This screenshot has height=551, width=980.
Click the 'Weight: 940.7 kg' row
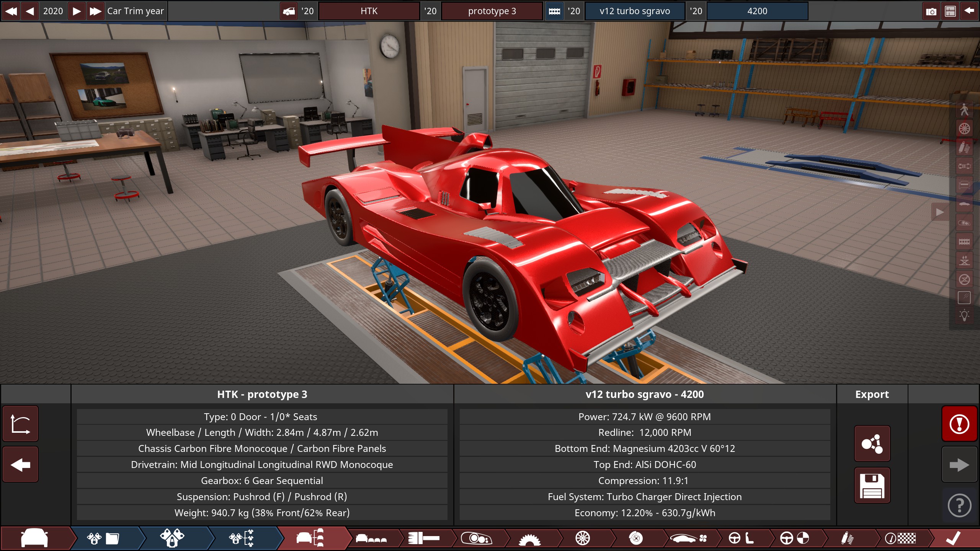[x=262, y=513]
